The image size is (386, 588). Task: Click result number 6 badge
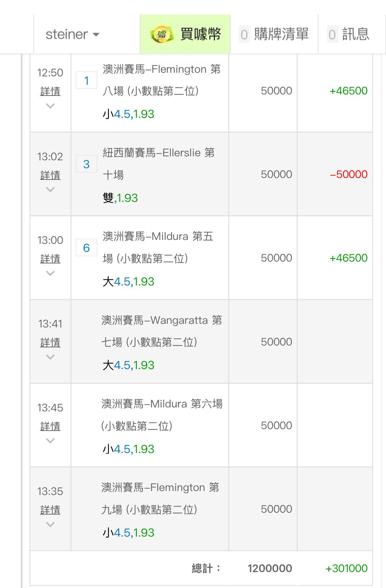(x=86, y=248)
